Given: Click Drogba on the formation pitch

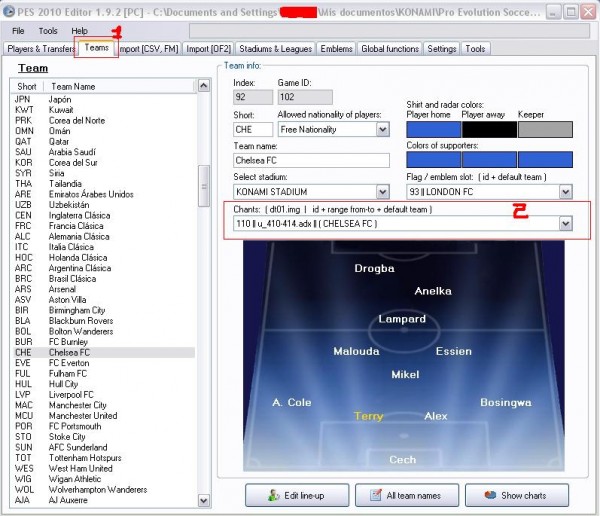Looking at the screenshot, I should [374, 268].
